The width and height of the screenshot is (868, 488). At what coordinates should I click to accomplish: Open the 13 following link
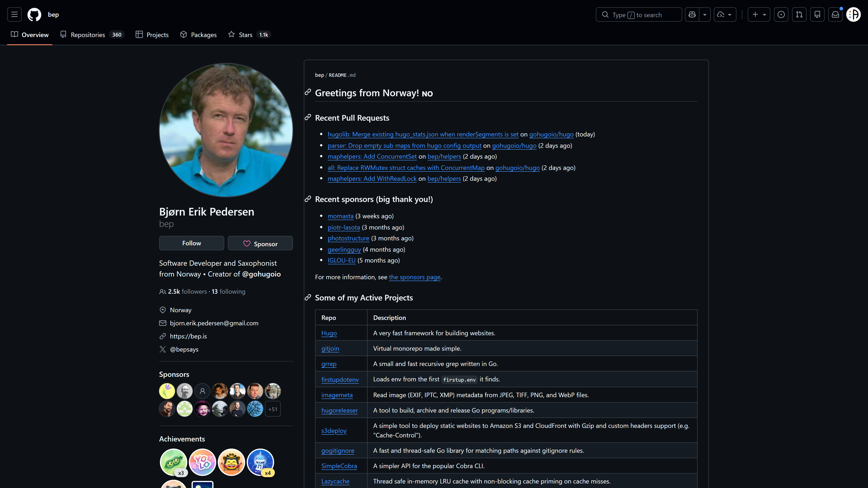click(229, 292)
